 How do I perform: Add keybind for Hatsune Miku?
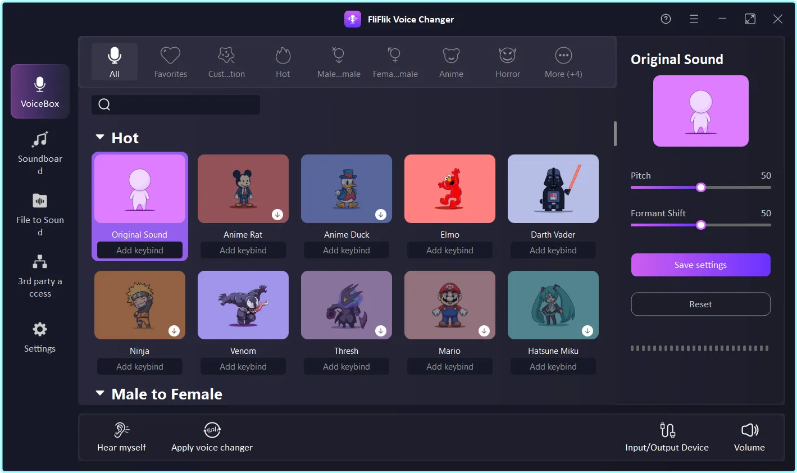pos(553,366)
